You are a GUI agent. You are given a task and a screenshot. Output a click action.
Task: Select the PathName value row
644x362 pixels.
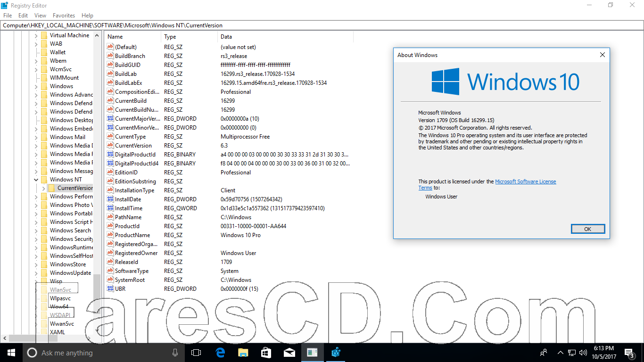coord(229,217)
